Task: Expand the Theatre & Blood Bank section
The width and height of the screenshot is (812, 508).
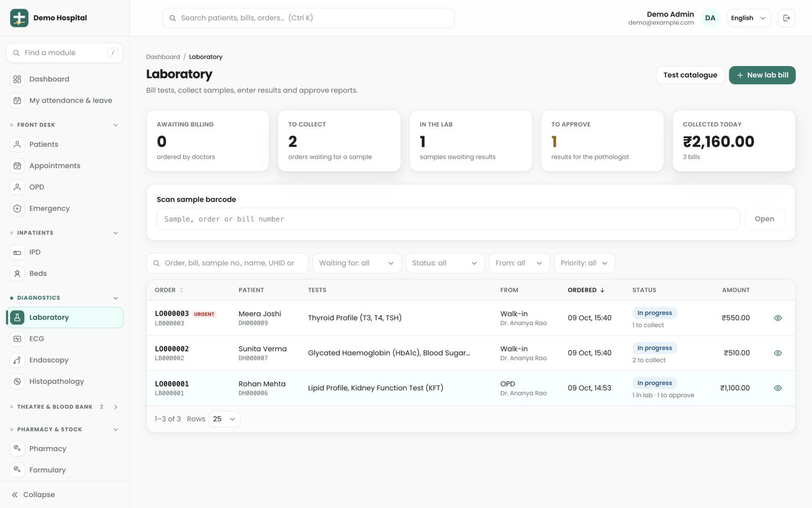Action: pyautogui.click(x=65, y=407)
